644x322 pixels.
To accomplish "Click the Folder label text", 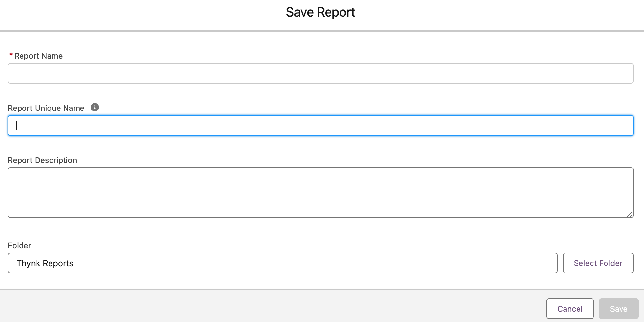I will coord(20,246).
